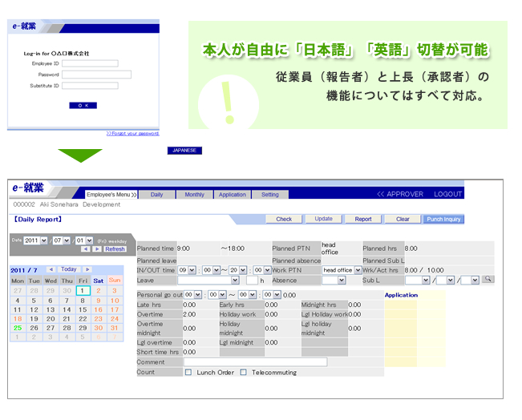Open the year 2011 dropdown
The image size is (522, 420).
click(x=35, y=240)
